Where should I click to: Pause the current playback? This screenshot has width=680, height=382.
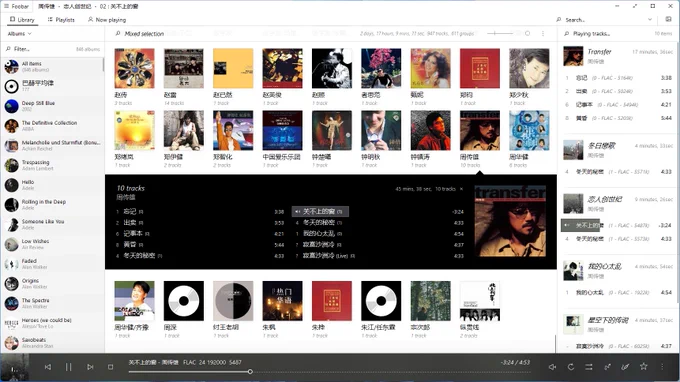click(x=69, y=367)
